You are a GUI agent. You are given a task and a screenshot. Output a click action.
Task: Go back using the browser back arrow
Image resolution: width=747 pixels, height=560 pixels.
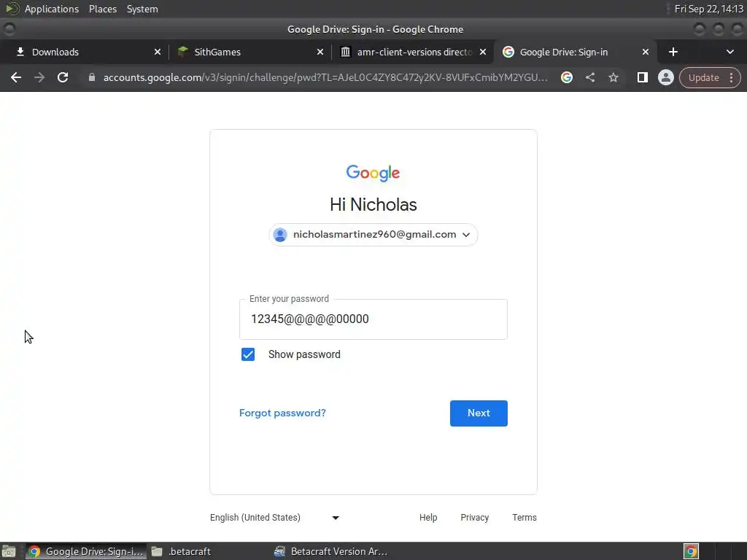[16, 77]
